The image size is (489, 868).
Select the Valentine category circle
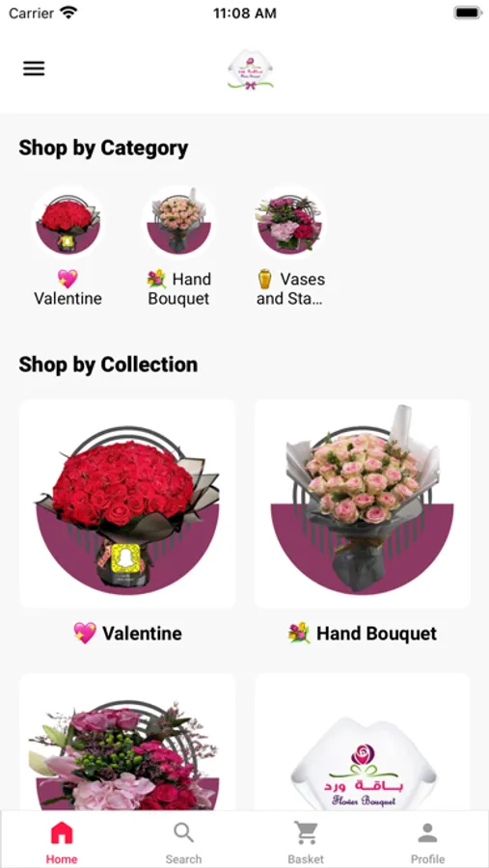point(68,223)
